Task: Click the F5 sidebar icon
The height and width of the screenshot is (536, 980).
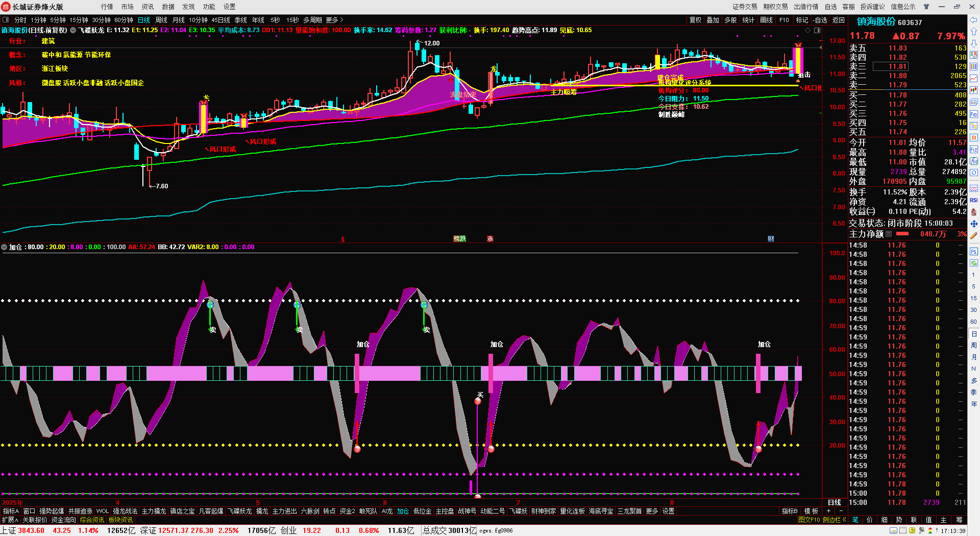Action: click(x=974, y=252)
